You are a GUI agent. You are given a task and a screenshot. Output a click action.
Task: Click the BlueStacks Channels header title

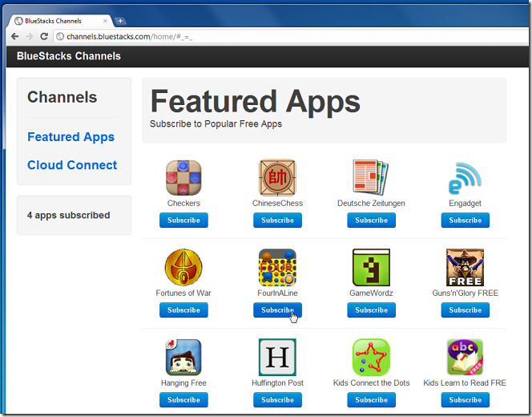click(69, 56)
